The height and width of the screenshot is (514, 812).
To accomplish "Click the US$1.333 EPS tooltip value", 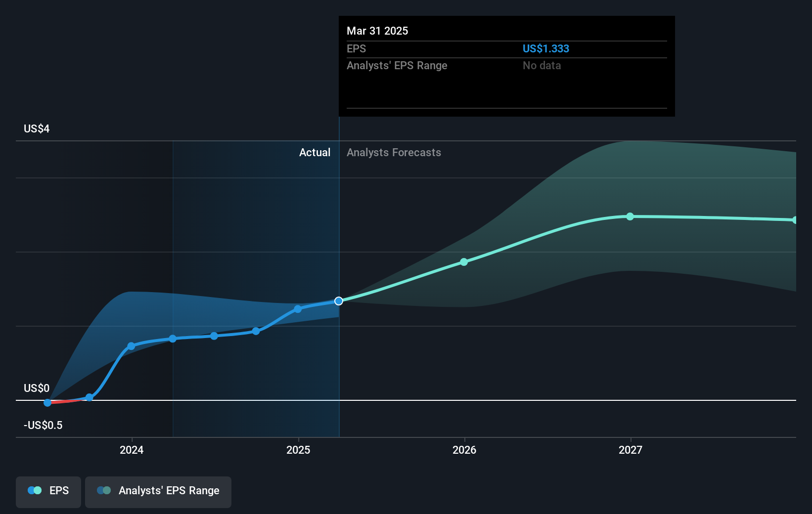I will pos(546,48).
